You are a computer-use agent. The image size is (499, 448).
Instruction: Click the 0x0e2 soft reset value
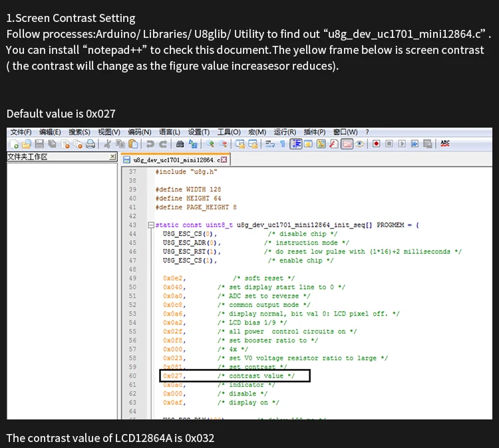pyautogui.click(x=173, y=279)
